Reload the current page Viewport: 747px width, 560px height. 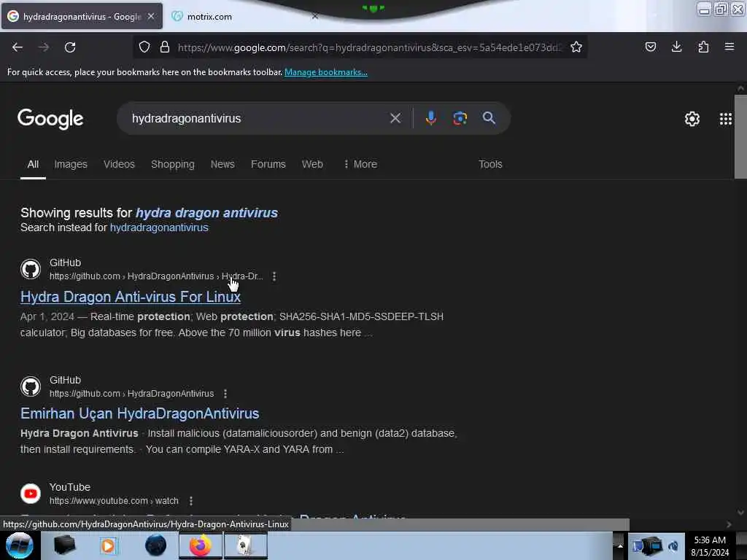(x=70, y=47)
